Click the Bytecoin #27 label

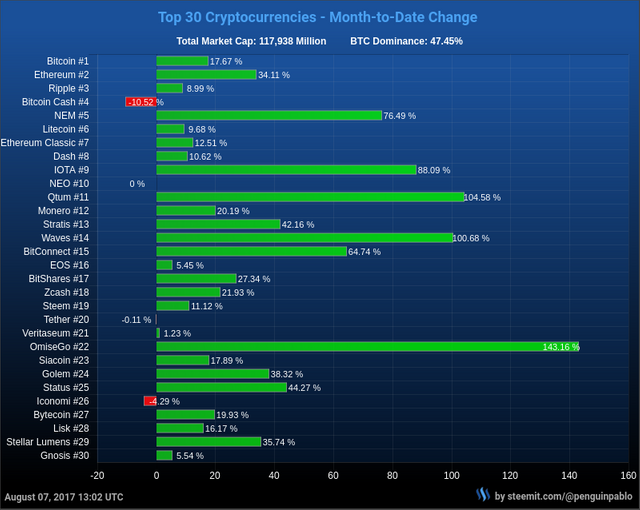point(61,415)
